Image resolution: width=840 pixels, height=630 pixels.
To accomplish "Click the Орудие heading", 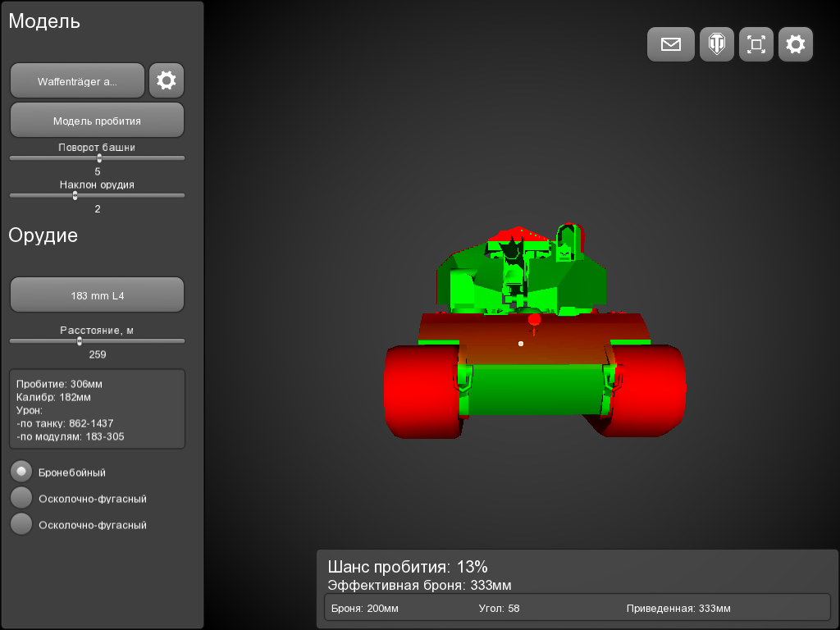I will pos(43,235).
